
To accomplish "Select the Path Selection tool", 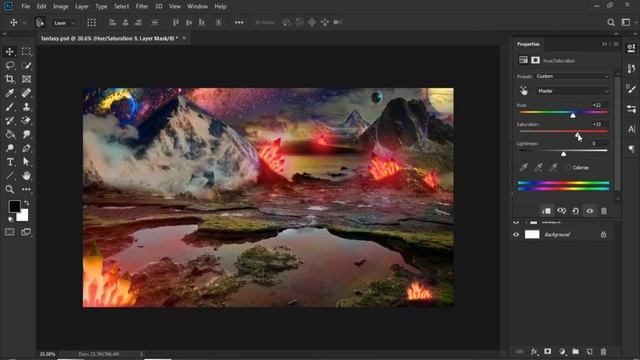I will 26,162.
